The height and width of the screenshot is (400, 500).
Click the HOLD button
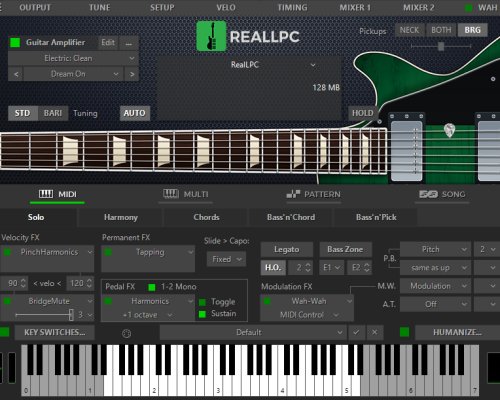point(363,113)
